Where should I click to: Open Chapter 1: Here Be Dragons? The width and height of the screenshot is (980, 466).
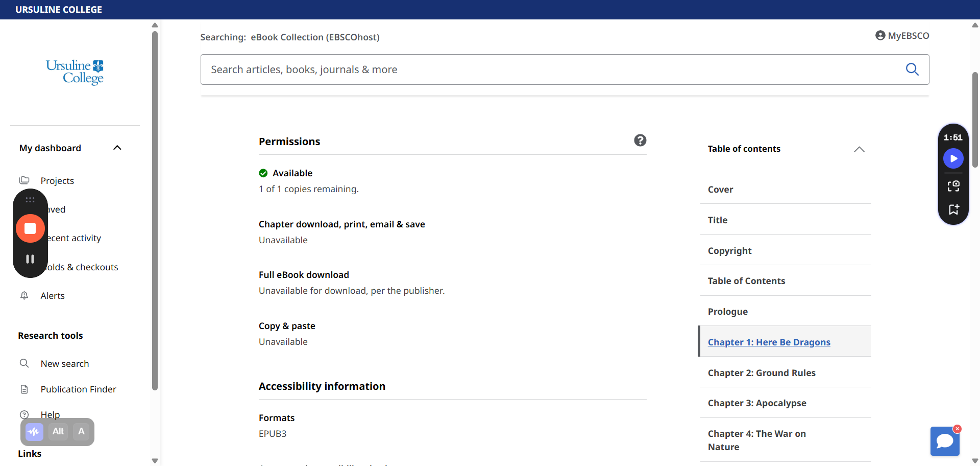pos(769,342)
